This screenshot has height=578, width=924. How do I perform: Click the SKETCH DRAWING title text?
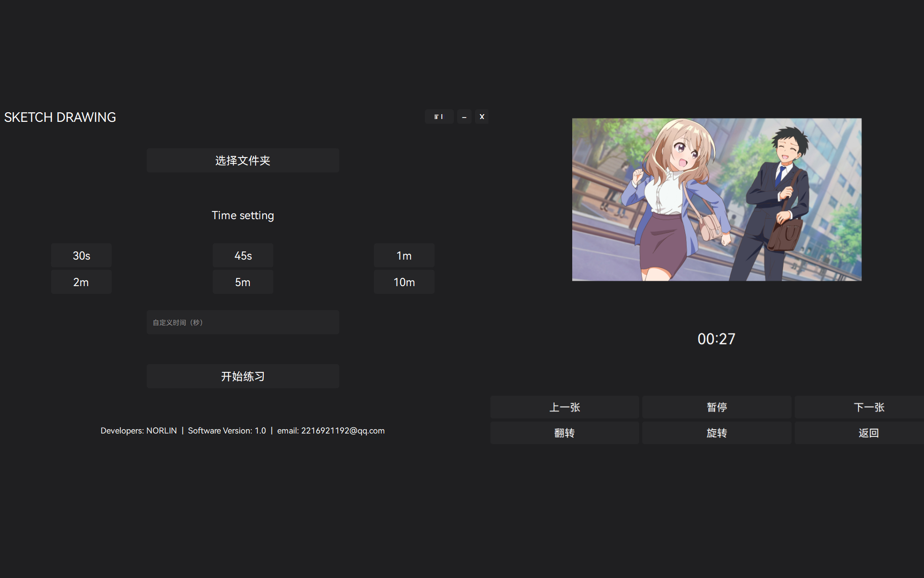(x=60, y=117)
